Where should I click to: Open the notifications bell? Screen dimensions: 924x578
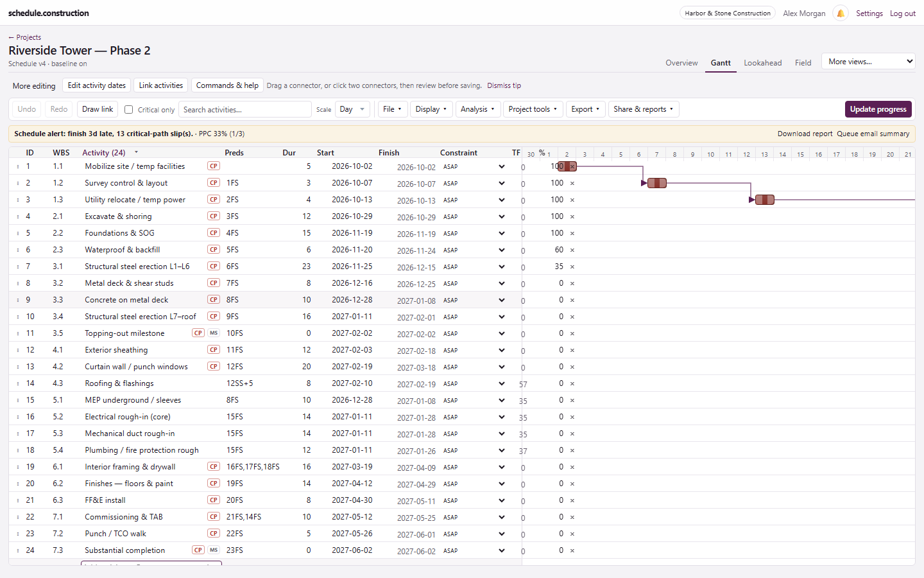(841, 13)
